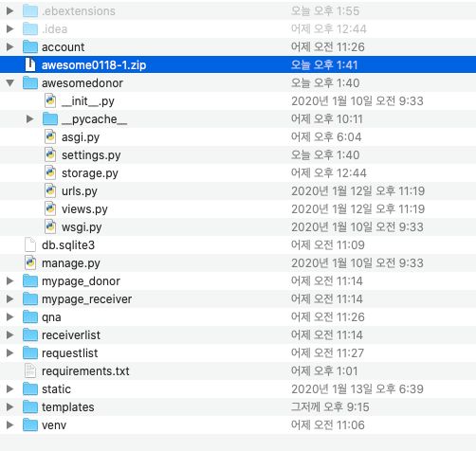Screen dimensions: 476x451
Task: Click the __init__.py Python file icon
Action: [x=50, y=101]
